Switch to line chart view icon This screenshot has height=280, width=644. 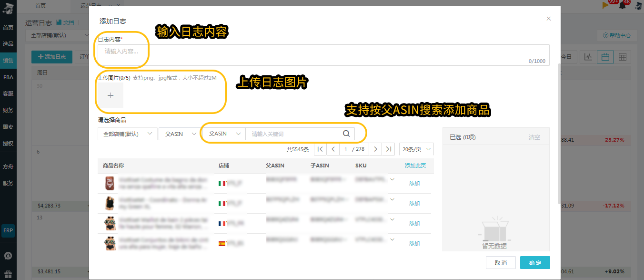click(589, 57)
